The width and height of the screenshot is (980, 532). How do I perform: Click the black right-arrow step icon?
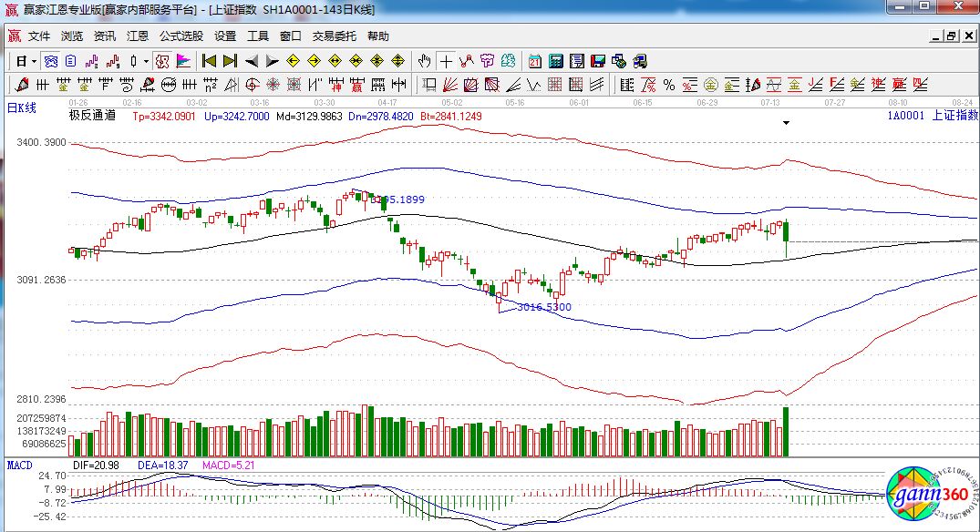click(272, 61)
